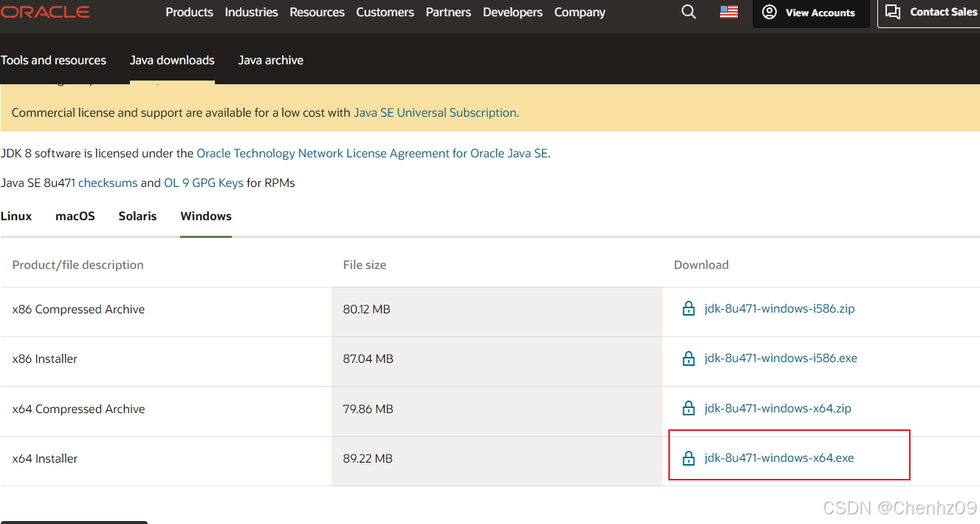
Task: Switch to the Java archive tab
Action: pos(270,60)
